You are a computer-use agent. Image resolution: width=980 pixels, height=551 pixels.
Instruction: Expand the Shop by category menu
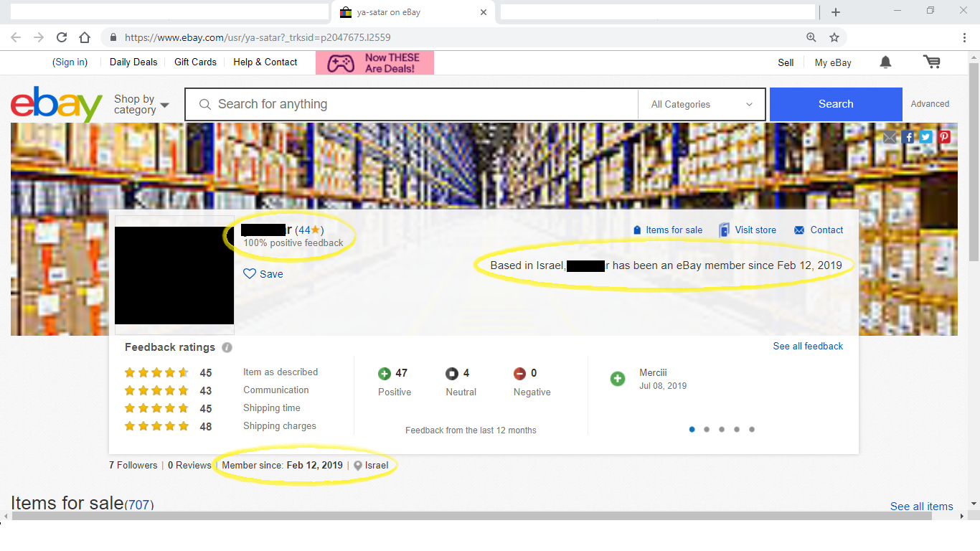[141, 105]
